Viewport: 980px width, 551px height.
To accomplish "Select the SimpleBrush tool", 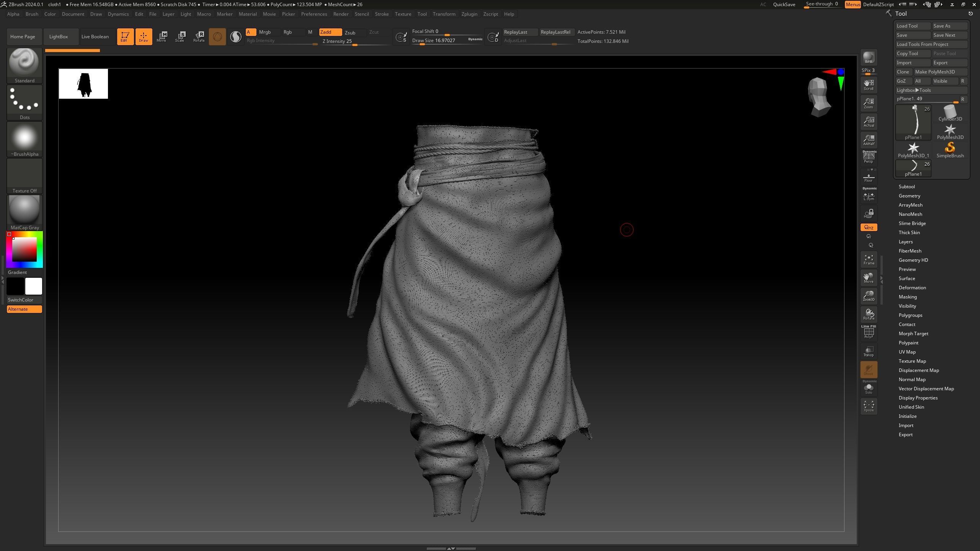I will tap(950, 150).
